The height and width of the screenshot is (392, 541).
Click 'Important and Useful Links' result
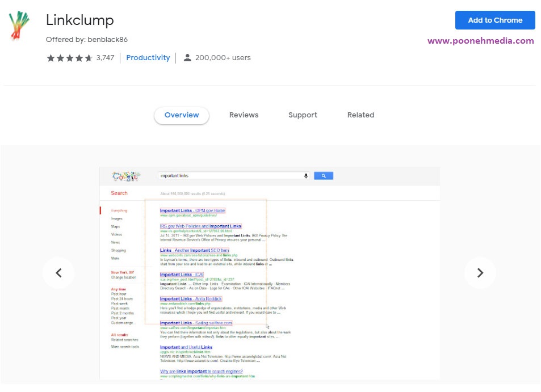pos(186,347)
